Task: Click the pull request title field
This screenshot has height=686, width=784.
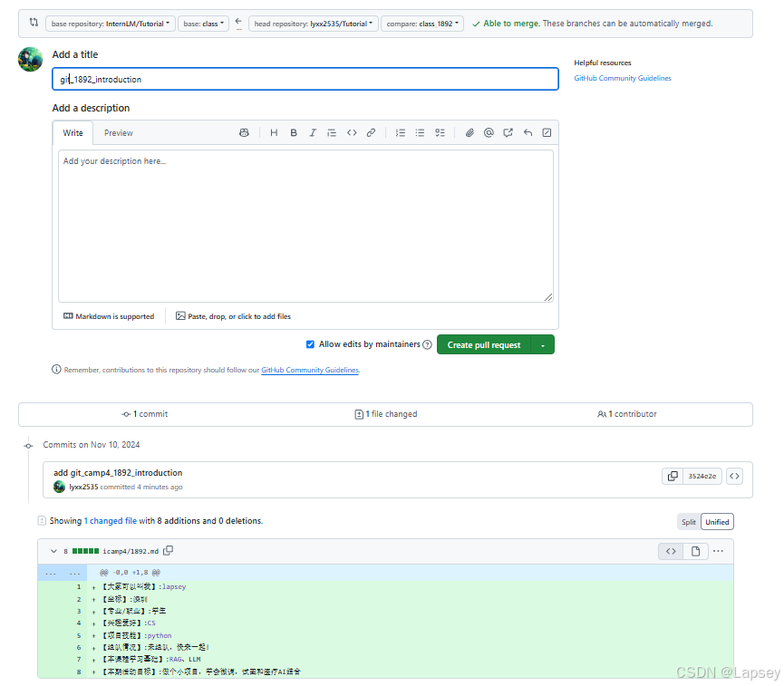Action: pyautogui.click(x=305, y=80)
